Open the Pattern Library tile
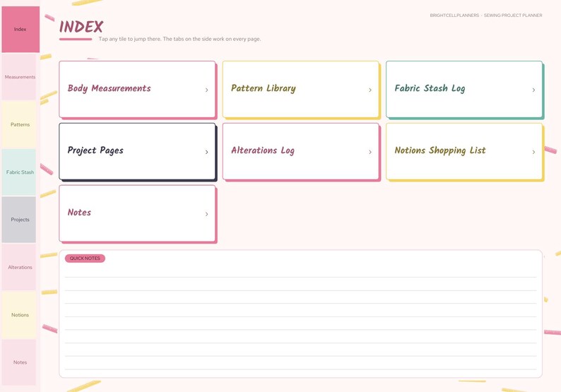The width and height of the screenshot is (561, 392). [300, 89]
